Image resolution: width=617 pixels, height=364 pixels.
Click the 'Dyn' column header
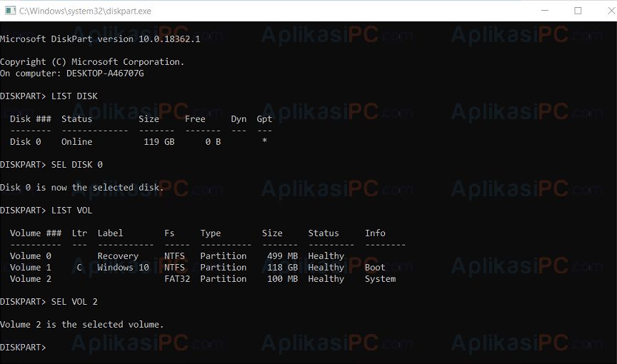(239, 119)
